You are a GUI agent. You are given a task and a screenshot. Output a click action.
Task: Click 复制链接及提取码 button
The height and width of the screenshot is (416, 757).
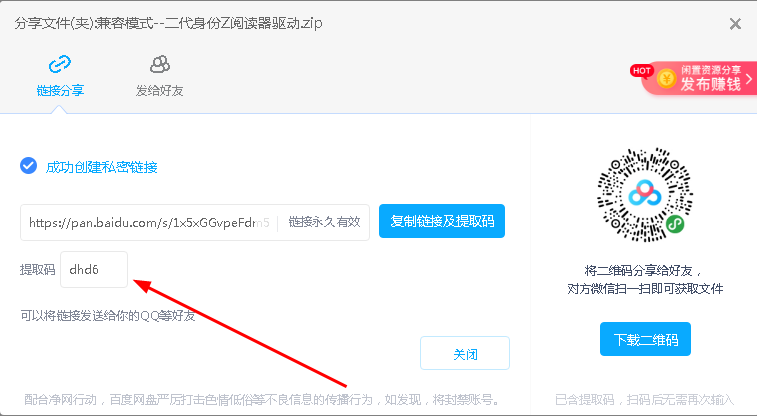pyautogui.click(x=442, y=221)
